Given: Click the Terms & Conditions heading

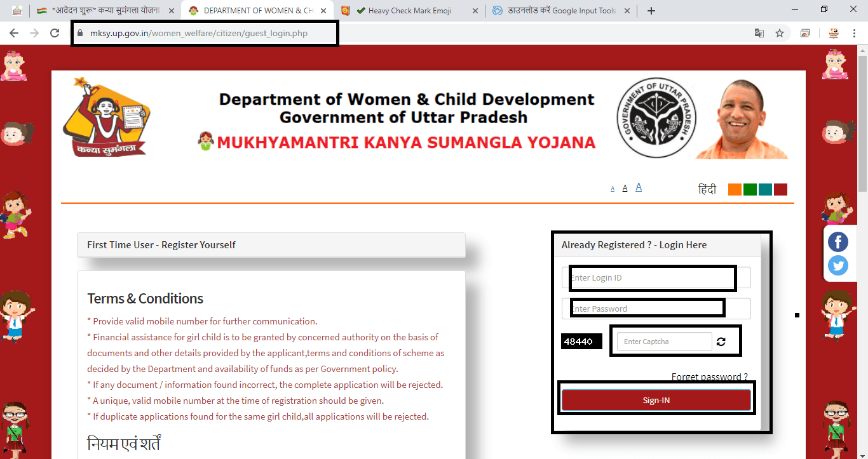Looking at the screenshot, I should (145, 298).
